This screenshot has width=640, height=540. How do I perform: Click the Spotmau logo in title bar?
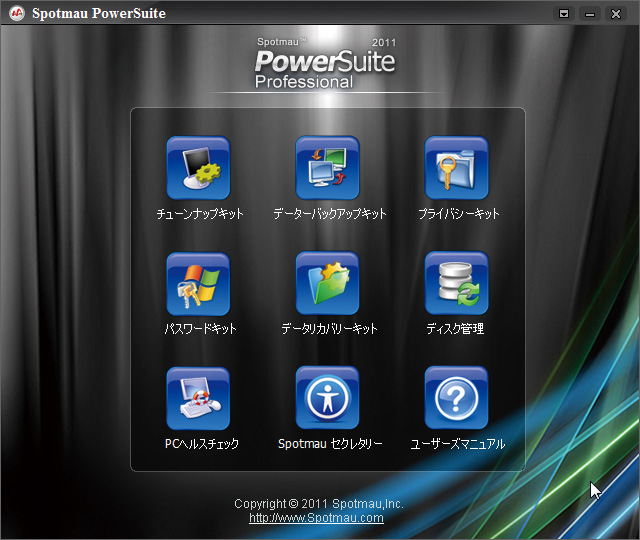pos(17,13)
